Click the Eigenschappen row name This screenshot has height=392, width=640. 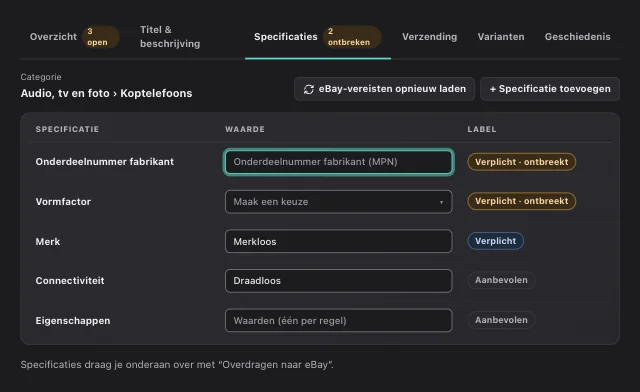(x=73, y=321)
